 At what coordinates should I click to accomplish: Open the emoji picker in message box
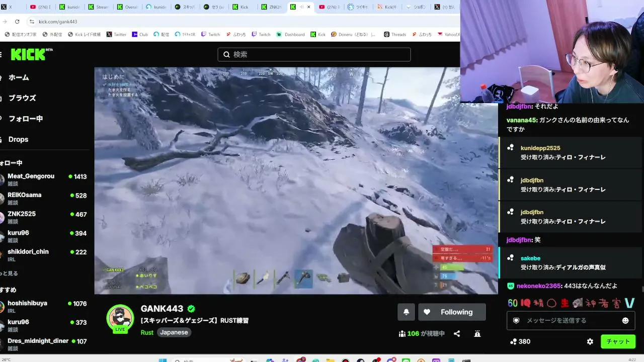(625, 320)
